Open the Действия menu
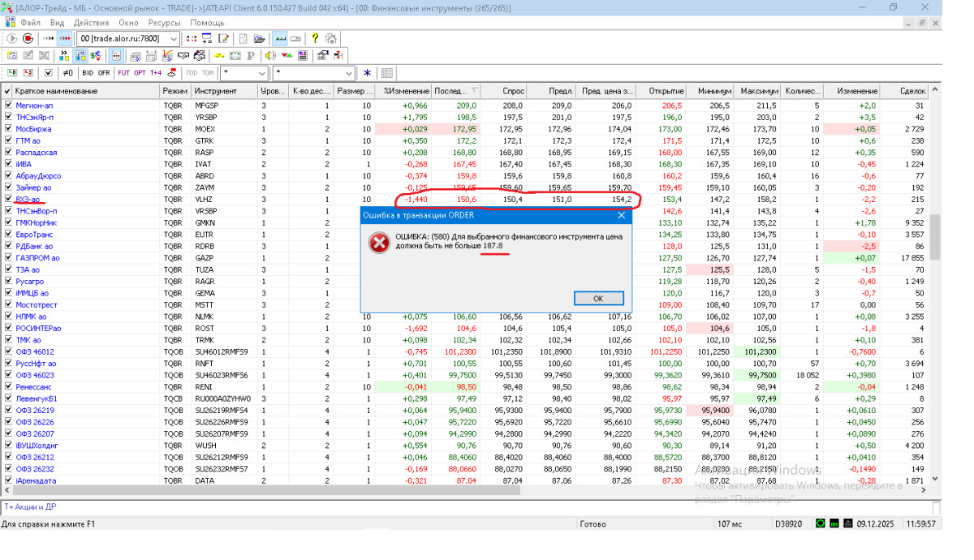The height and width of the screenshot is (560, 974). click(91, 23)
